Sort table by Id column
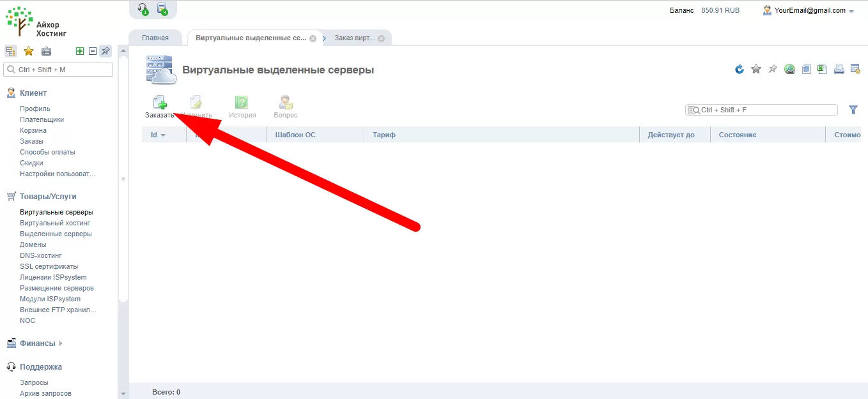 pos(158,135)
